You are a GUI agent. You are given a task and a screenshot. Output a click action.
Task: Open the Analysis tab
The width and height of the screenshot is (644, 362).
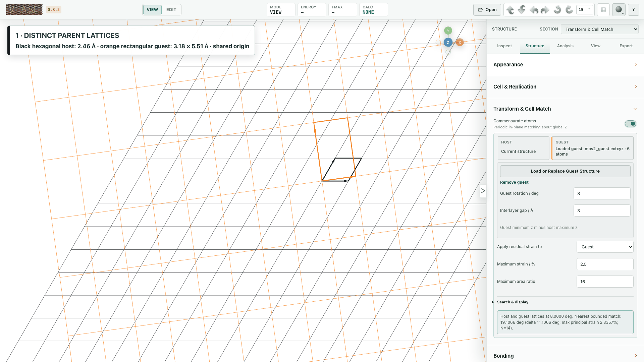point(565,46)
